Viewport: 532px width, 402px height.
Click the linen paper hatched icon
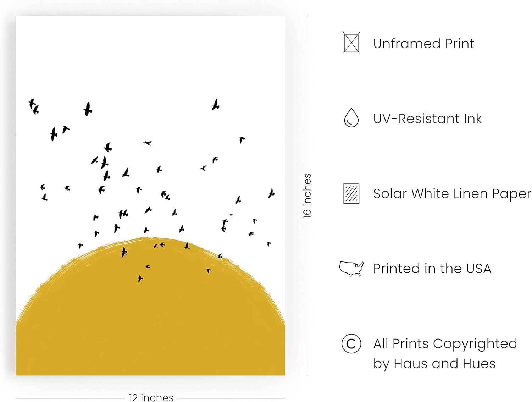point(351,193)
